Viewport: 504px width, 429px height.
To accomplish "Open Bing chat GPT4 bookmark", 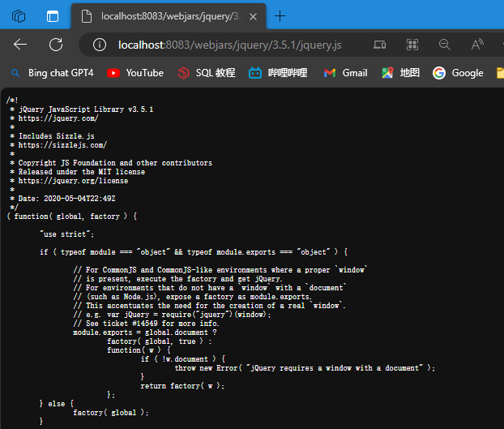I will (52, 73).
